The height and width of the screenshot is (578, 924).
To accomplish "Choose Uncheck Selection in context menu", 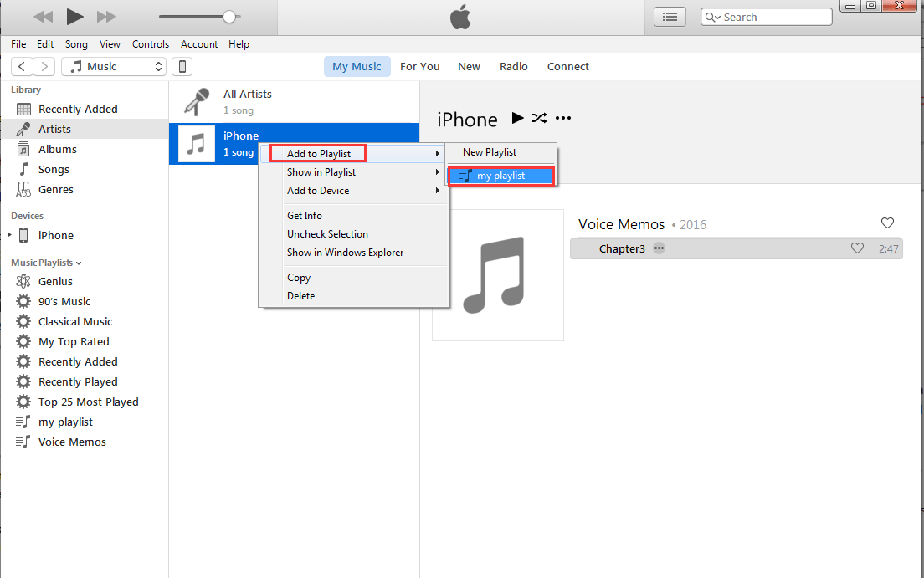I will (327, 234).
